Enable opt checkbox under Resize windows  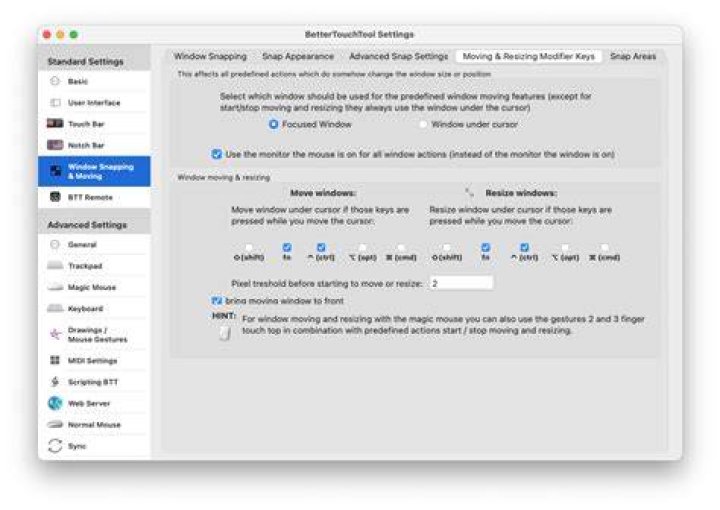[565, 247]
